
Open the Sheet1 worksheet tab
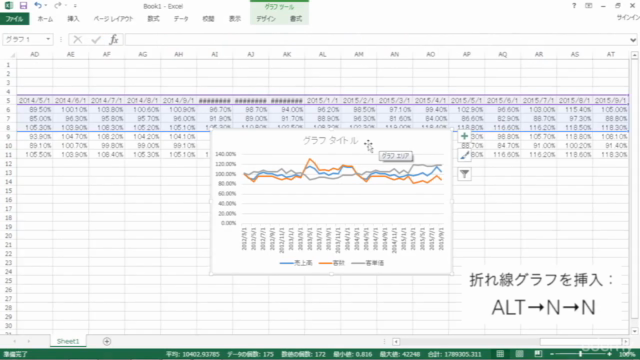pos(68,341)
